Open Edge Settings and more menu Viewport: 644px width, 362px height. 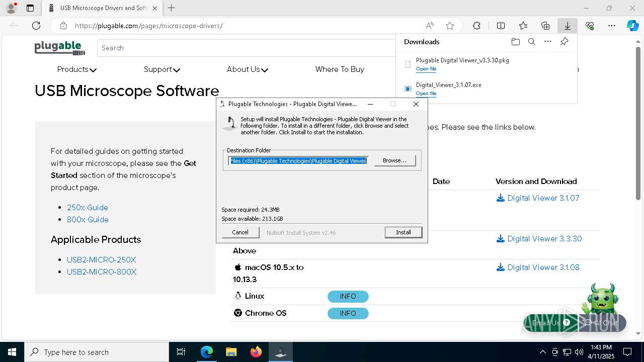coord(612,26)
